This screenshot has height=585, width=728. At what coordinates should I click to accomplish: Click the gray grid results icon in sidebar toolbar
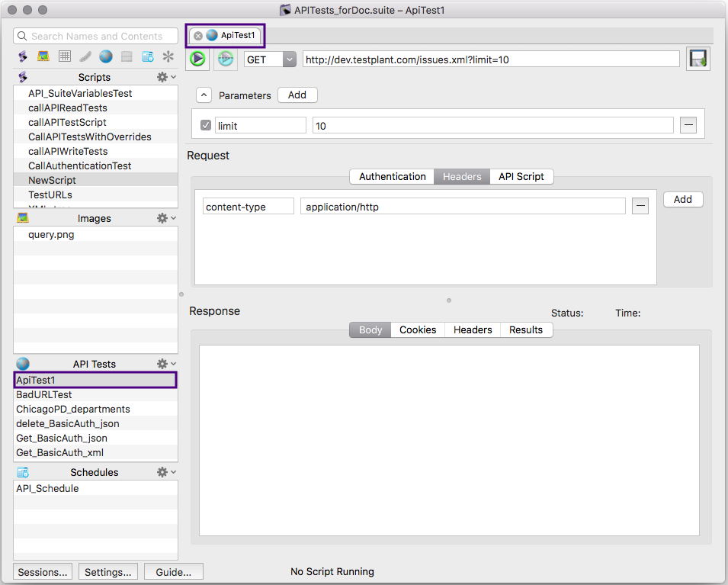click(127, 56)
